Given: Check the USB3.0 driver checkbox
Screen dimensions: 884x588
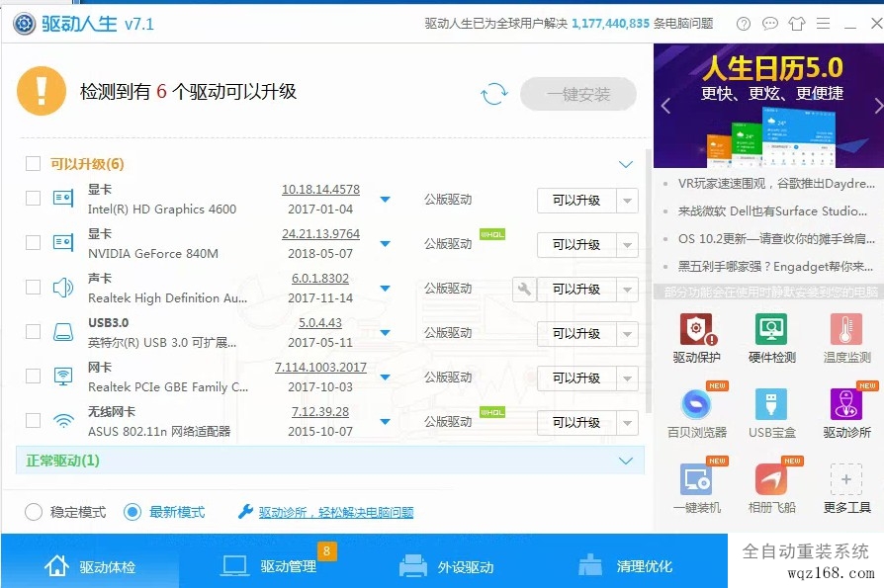Looking at the screenshot, I should 34,332.
